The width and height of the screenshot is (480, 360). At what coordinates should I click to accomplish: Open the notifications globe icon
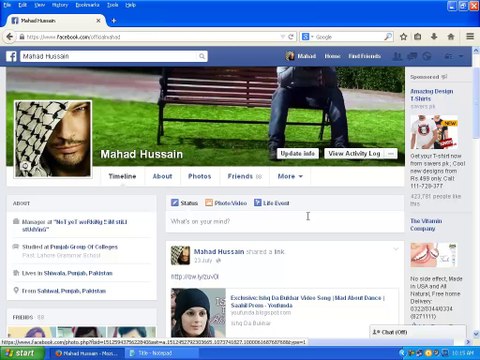pyautogui.click(x=427, y=56)
